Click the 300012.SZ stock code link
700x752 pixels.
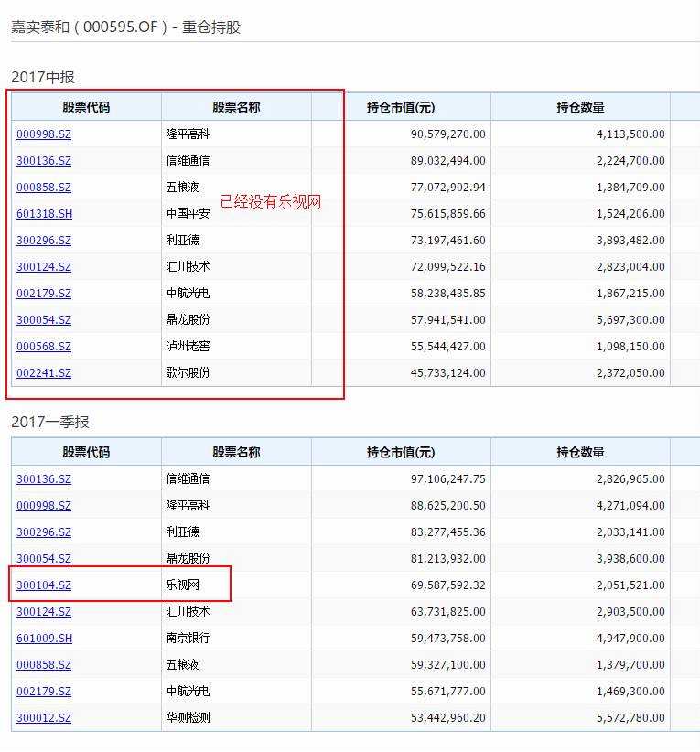click(44, 717)
